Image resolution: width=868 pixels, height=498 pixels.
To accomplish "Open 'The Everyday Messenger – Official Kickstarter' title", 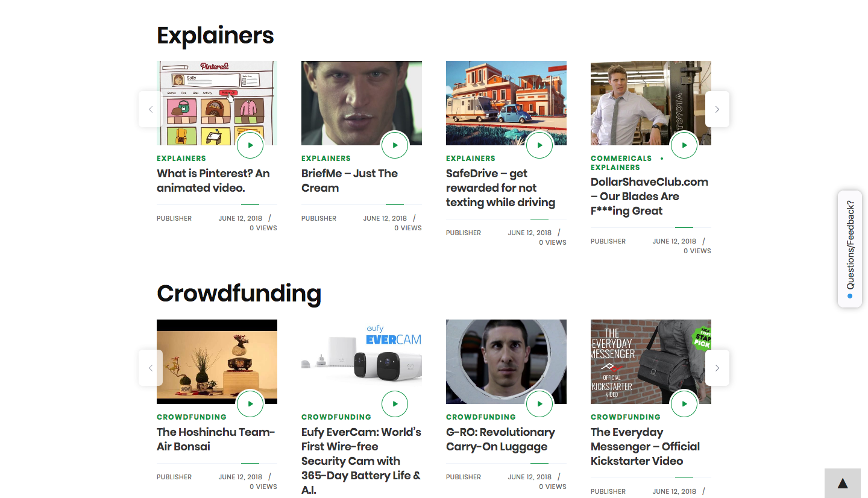I will pos(646,447).
